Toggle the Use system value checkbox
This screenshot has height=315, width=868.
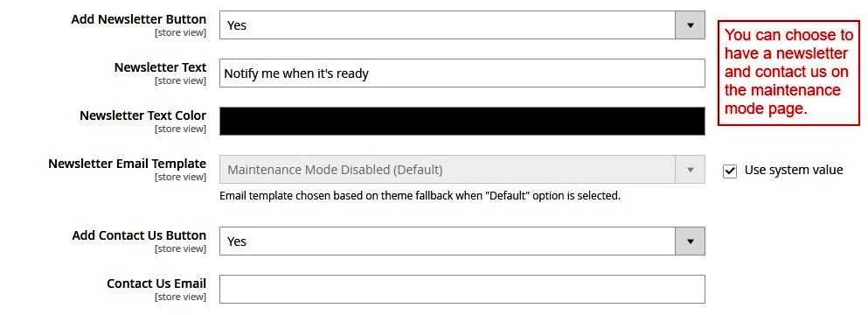(730, 171)
